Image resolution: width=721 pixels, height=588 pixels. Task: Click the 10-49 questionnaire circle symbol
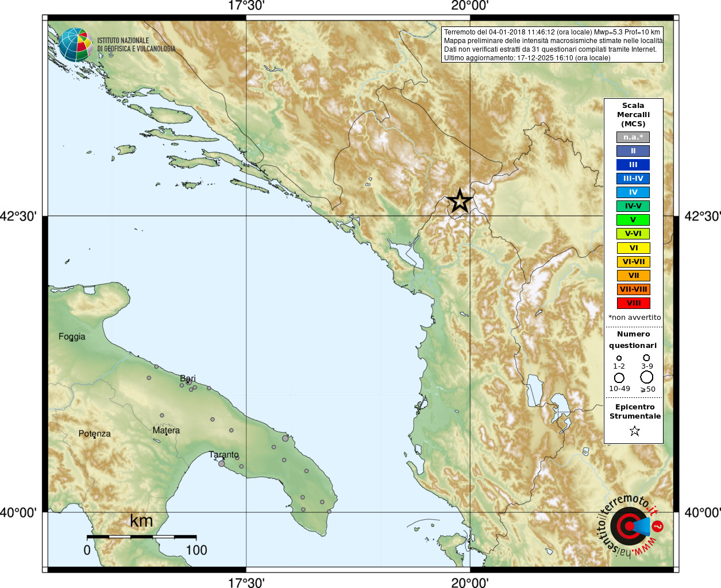point(619,378)
